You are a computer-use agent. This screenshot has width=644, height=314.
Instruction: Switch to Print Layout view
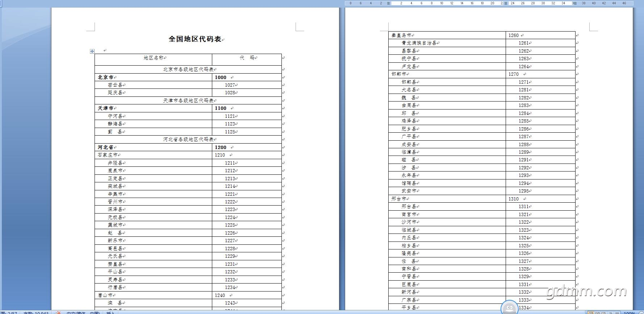[x=591, y=313]
